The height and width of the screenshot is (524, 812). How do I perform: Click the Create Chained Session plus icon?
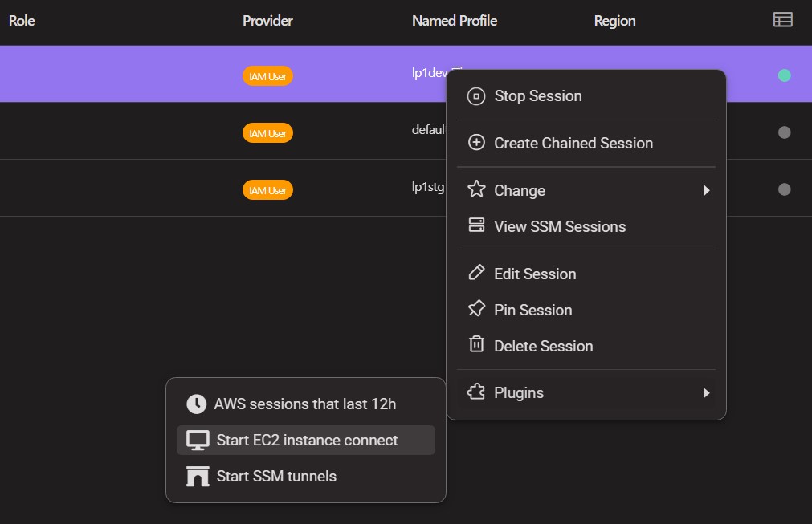point(476,142)
